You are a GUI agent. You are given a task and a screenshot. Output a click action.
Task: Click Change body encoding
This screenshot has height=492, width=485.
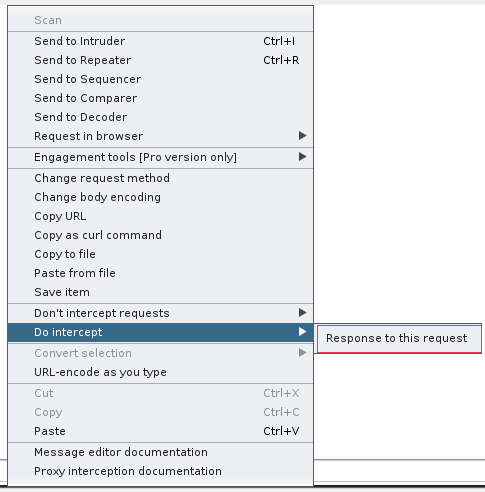click(x=160, y=197)
